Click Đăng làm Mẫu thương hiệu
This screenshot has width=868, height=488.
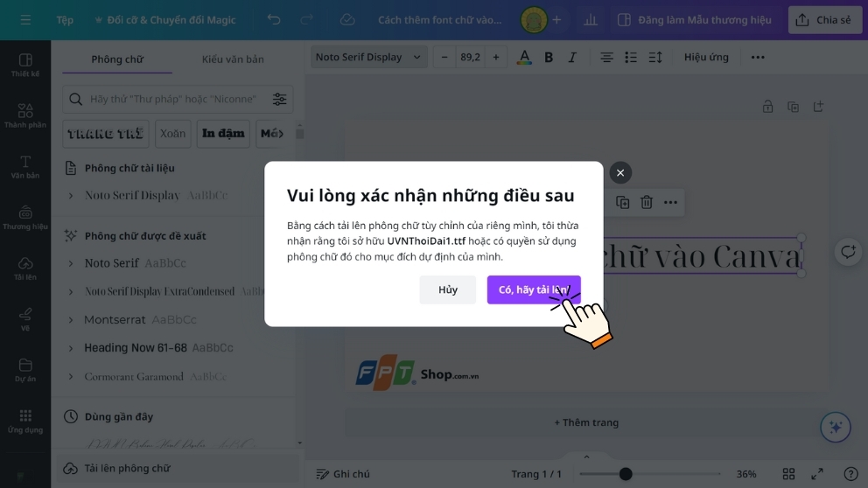694,20
